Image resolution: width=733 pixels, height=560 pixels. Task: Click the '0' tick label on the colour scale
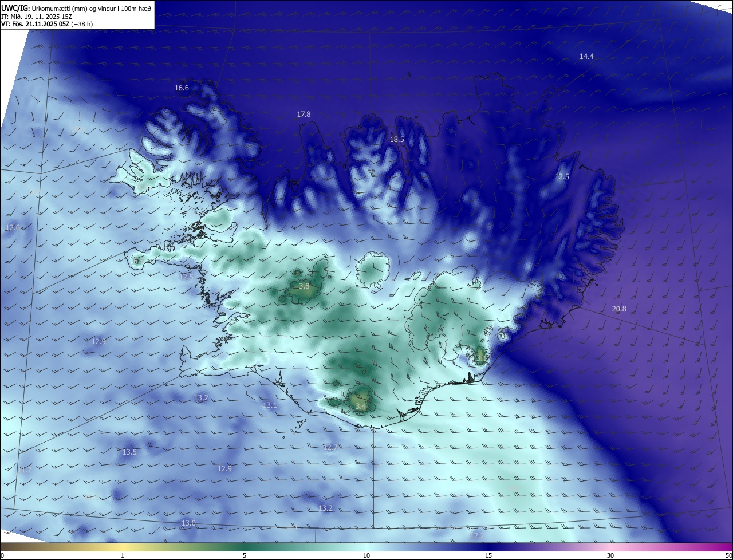click(3, 555)
